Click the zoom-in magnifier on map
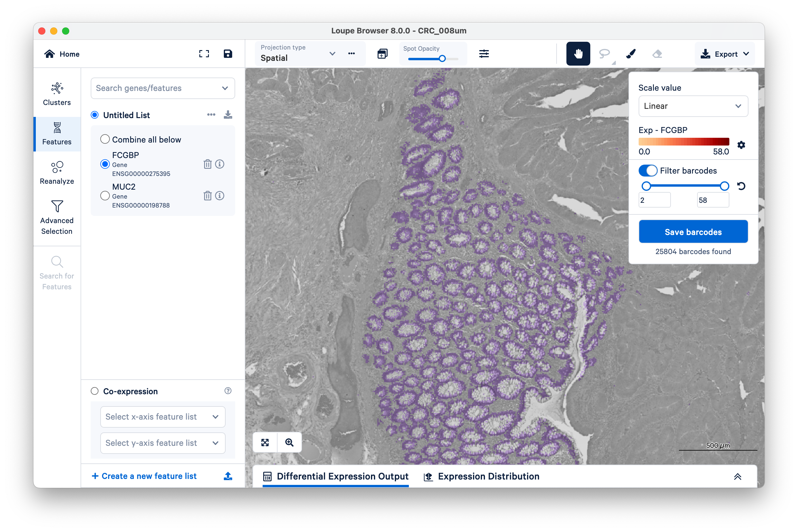This screenshot has width=798, height=532. [x=289, y=443]
